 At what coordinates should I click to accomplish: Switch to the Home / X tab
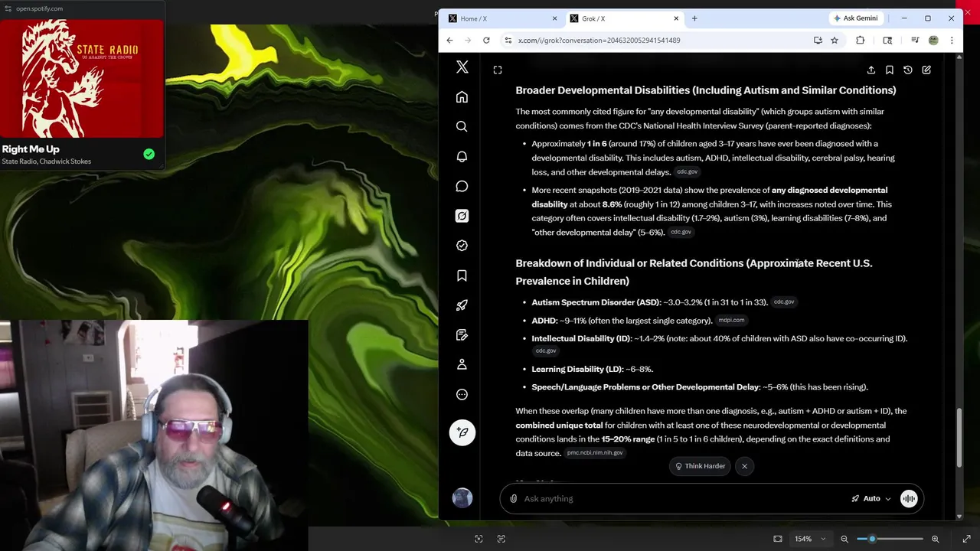(503, 18)
